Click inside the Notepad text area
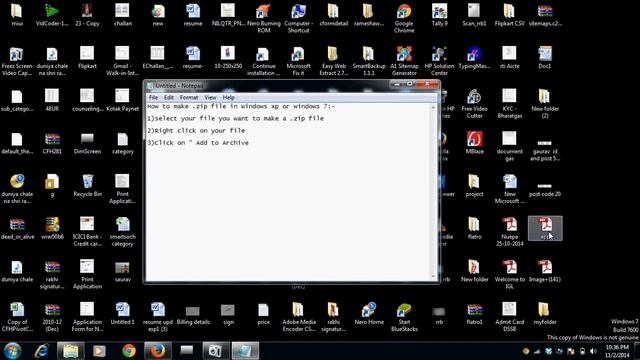This screenshot has width=640, height=360. (x=288, y=192)
